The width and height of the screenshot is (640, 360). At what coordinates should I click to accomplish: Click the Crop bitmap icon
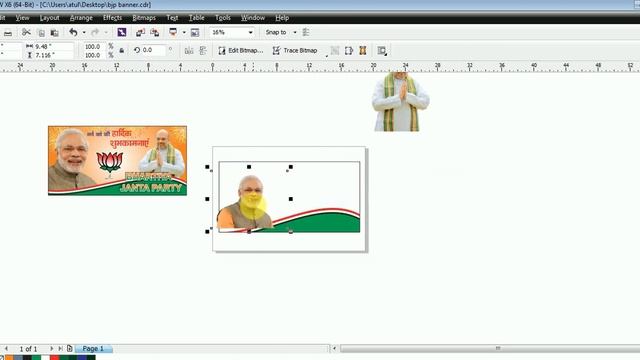tap(349, 51)
